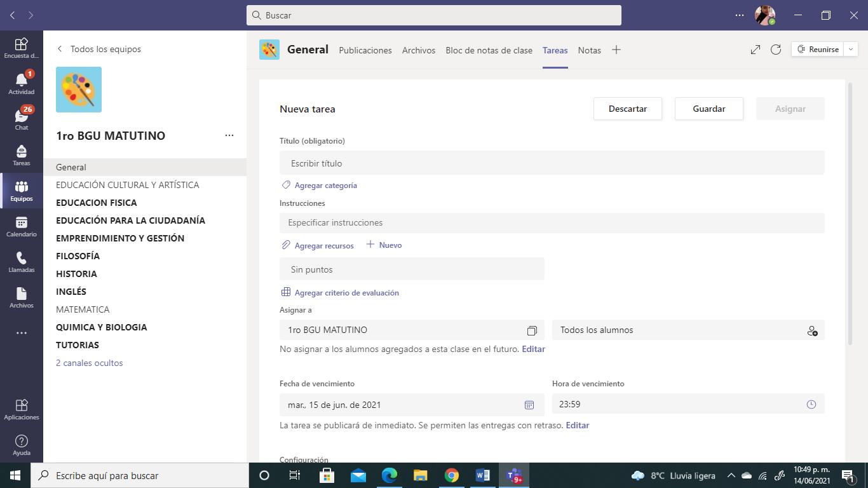Click Editar next to future students setting
The width and height of the screenshot is (868, 488).
(x=533, y=349)
